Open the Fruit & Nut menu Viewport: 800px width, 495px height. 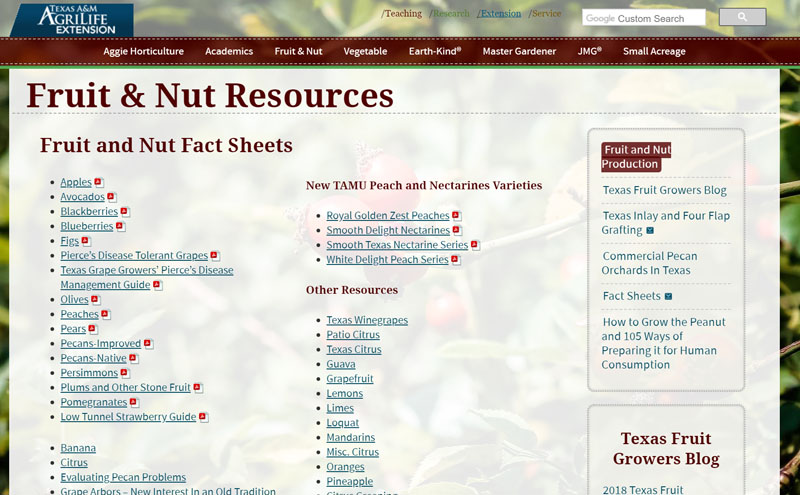[298, 51]
